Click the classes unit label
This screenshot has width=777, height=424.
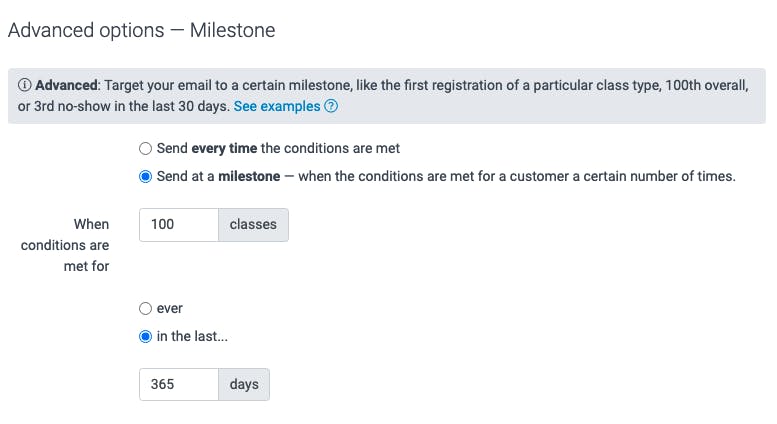pos(253,225)
